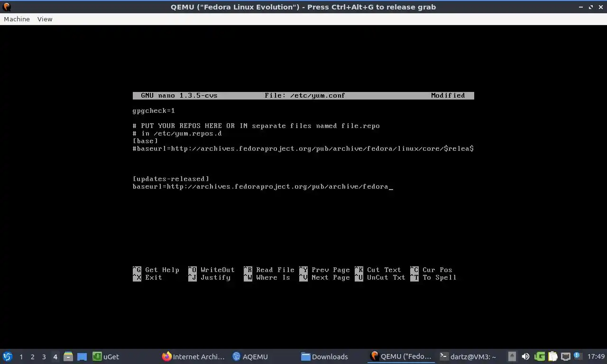Click the '^K Cut Text' shortcut hint
The width and height of the screenshot is (607, 364).
pos(378,270)
